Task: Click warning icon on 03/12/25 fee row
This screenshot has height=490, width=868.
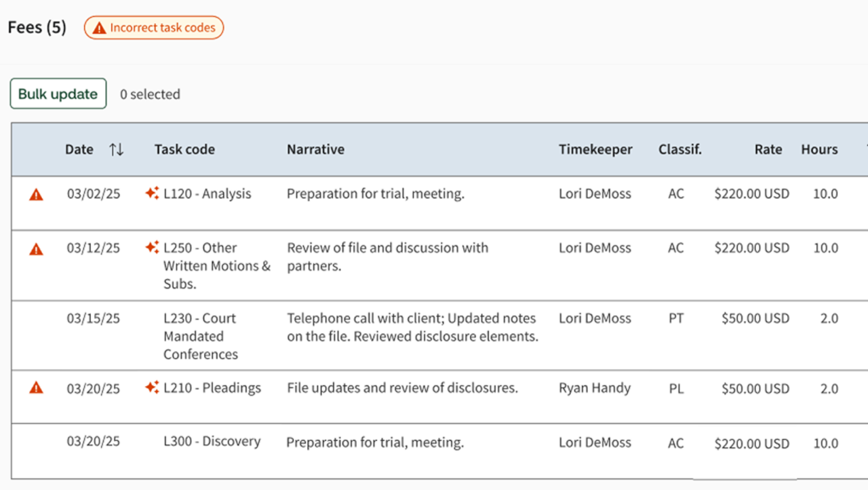Action: (36, 249)
